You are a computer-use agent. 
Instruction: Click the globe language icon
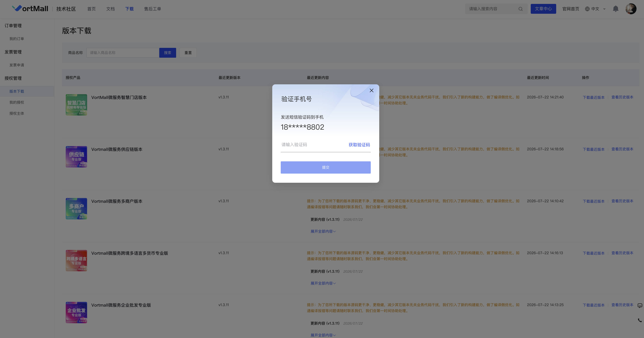coord(587,9)
